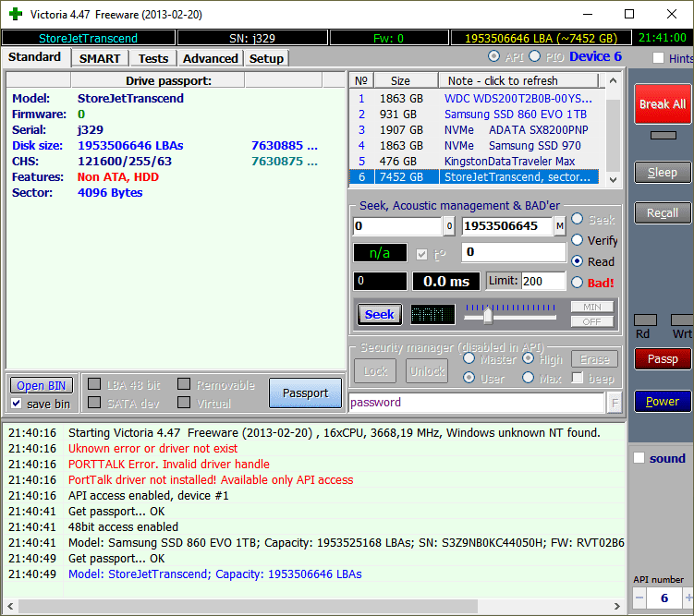Select the Read radio option
The width and height of the screenshot is (694, 616).
(x=578, y=261)
